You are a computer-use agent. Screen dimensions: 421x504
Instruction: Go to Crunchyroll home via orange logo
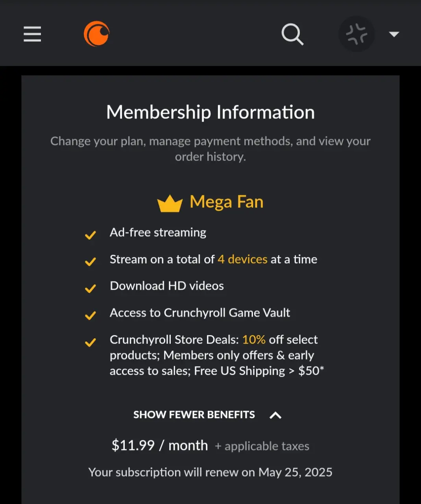click(x=97, y=34)
